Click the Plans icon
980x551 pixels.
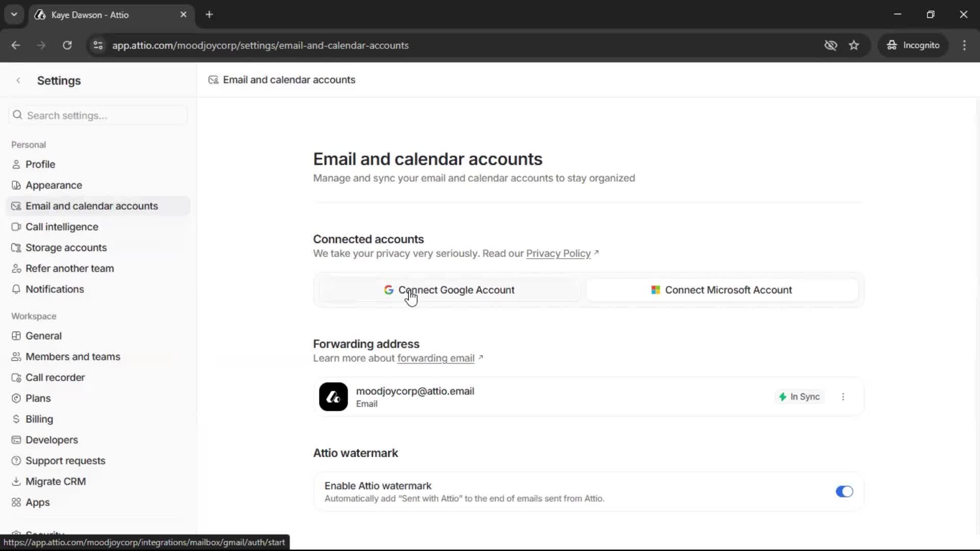(16, 398)
